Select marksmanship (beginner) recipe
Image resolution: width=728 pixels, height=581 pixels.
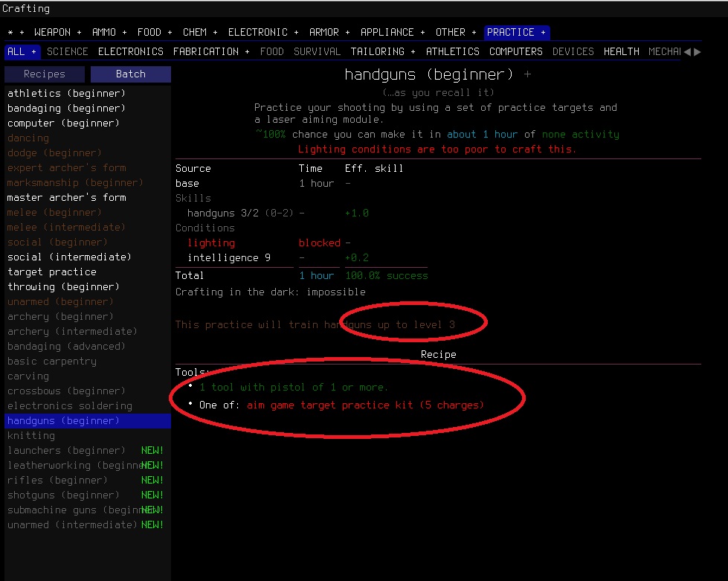[88, 182]
